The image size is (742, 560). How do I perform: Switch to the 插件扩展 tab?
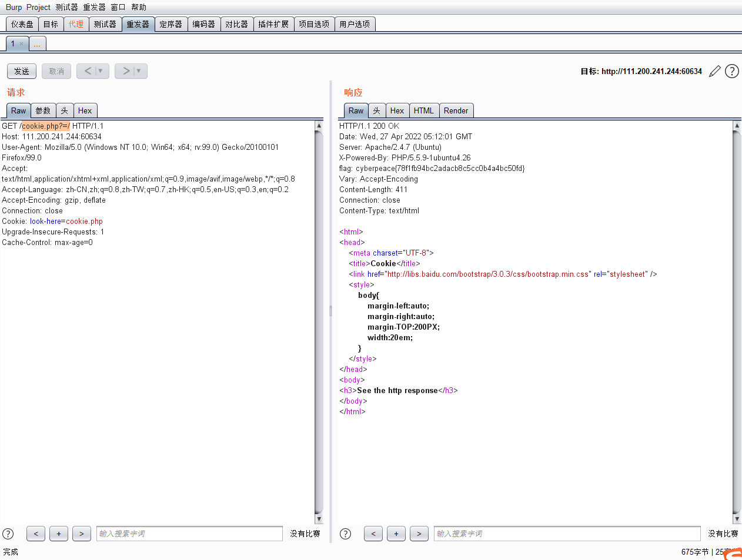(x=273, y=24)
